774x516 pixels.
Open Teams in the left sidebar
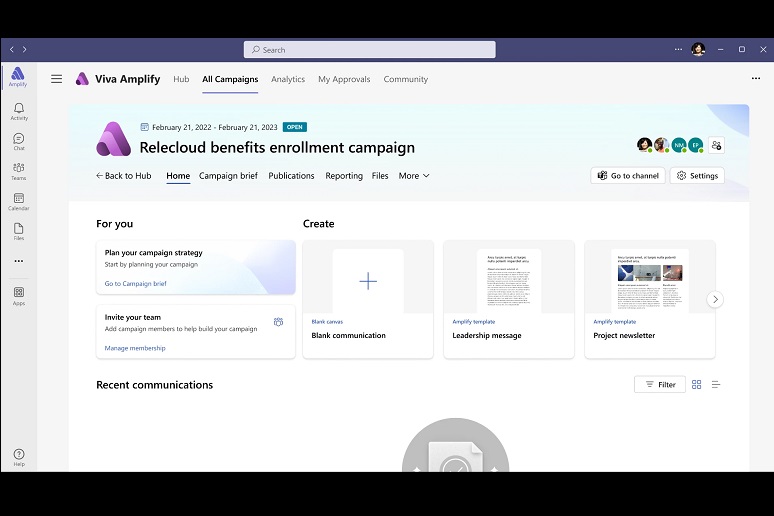click(x=18, y=171)
